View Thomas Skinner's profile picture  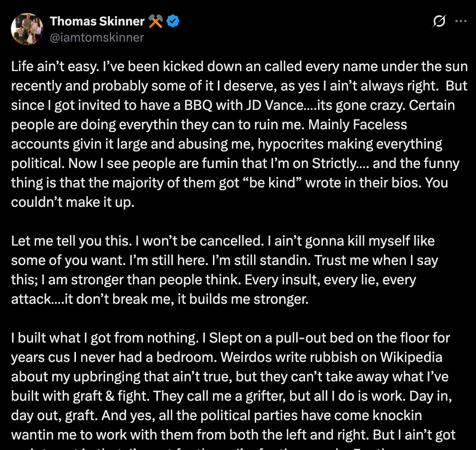click(27, 29)
